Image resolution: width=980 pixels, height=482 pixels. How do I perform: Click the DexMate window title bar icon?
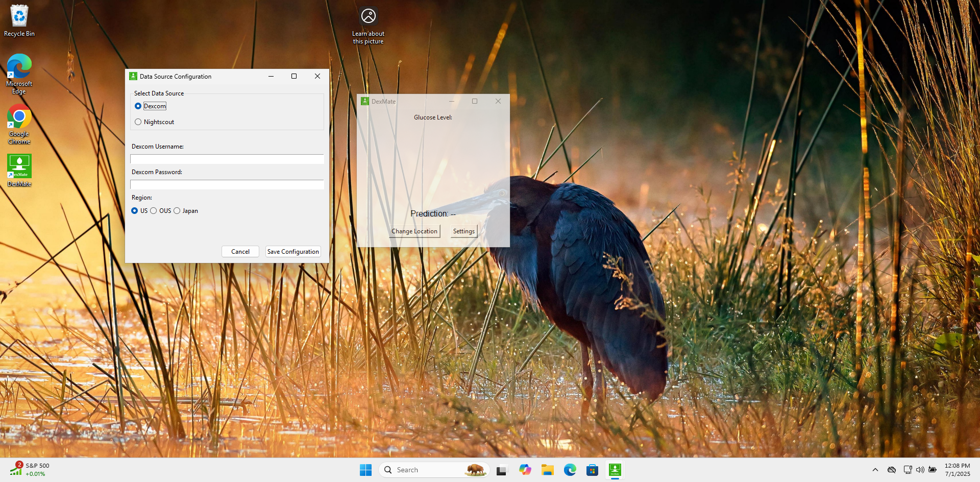tap(365, 101)
